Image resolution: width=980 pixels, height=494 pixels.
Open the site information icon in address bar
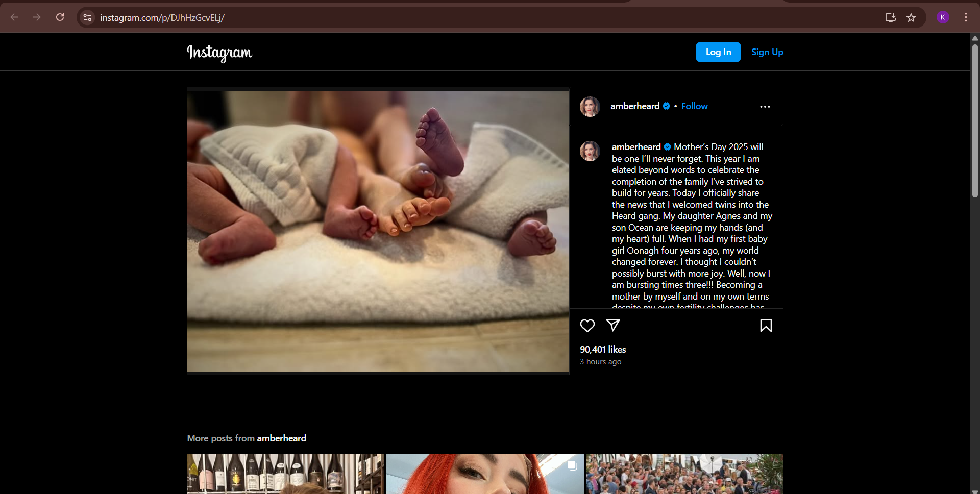87,18
